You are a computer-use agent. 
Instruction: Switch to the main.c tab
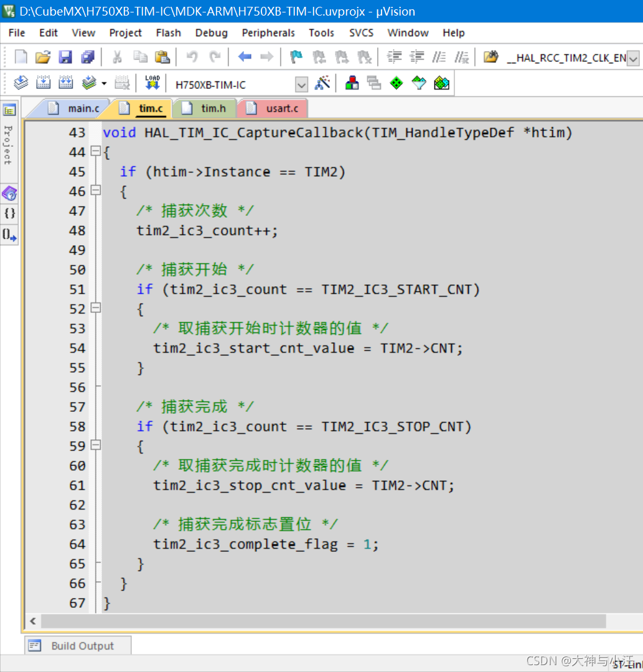(x=73, y=108)
